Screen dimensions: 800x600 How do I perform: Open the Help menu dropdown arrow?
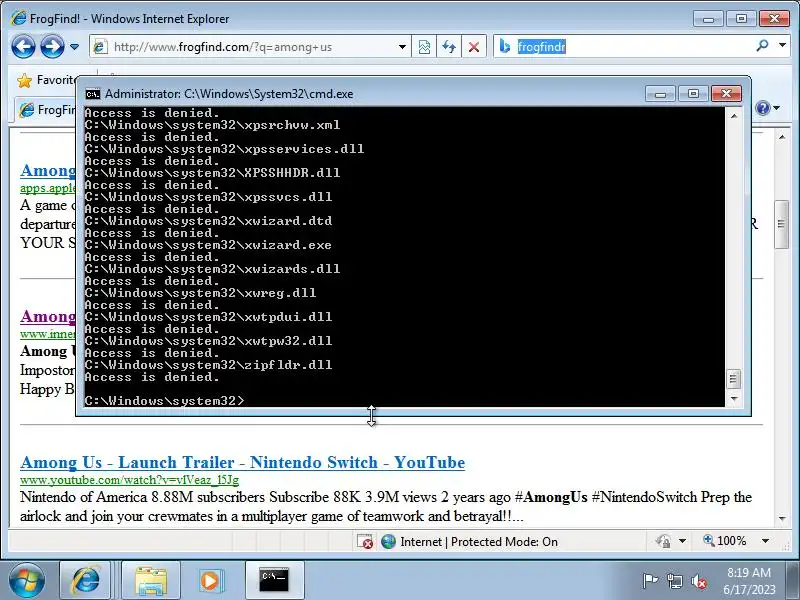(777, 108)
